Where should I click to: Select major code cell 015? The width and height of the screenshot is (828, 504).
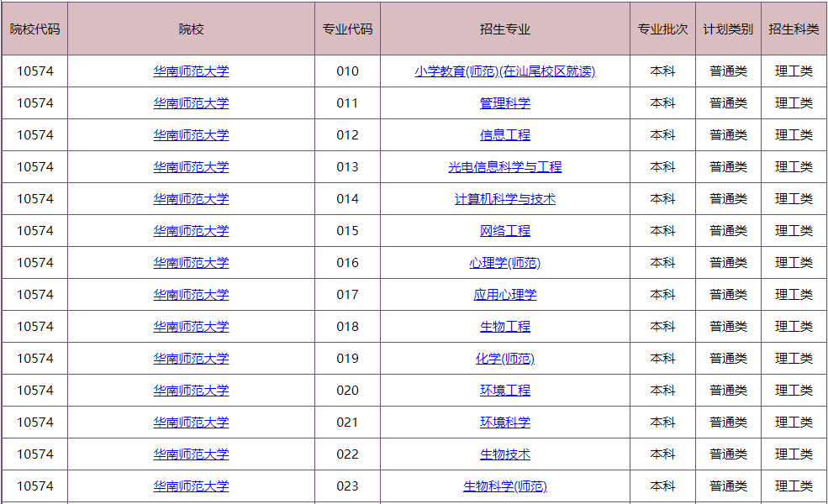pos(347,231)
